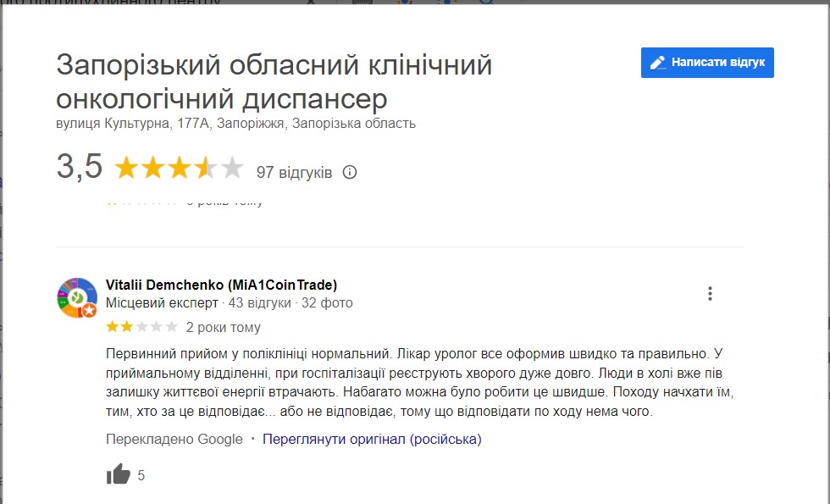Screen dimensions: 830x504
Task: Click the 'Написати відгук' write review button
Action: [707, 63]
